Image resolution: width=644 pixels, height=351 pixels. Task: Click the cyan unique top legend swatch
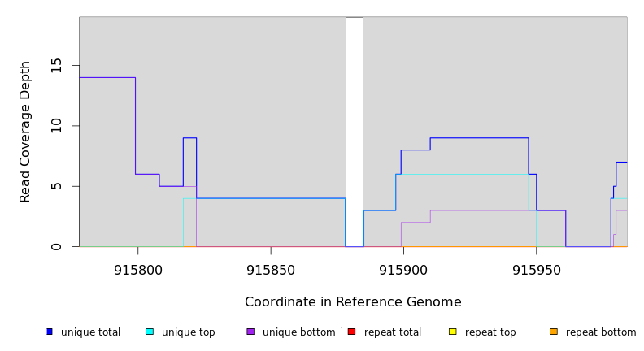(x=150, y=331)
